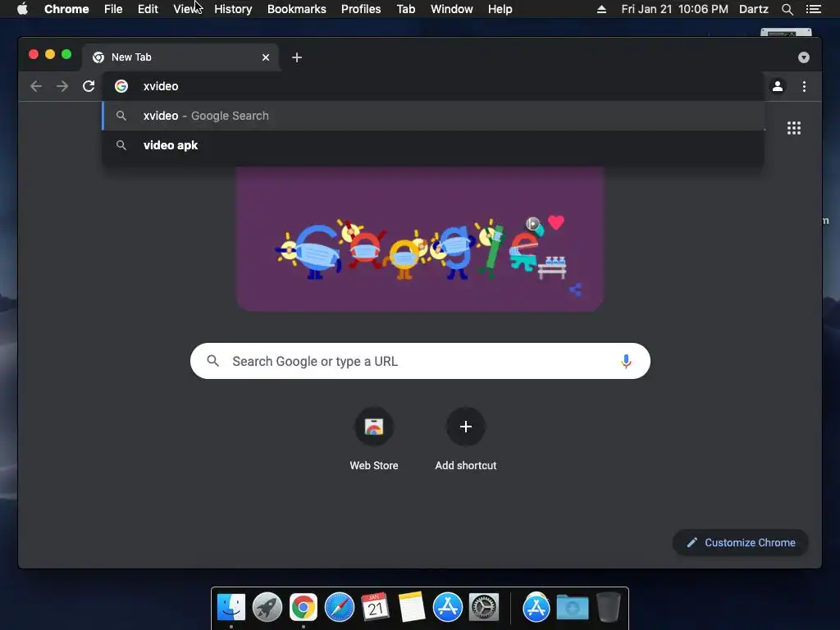Go forward using the forward arrow
840x630 pixels.
point(62,86)
